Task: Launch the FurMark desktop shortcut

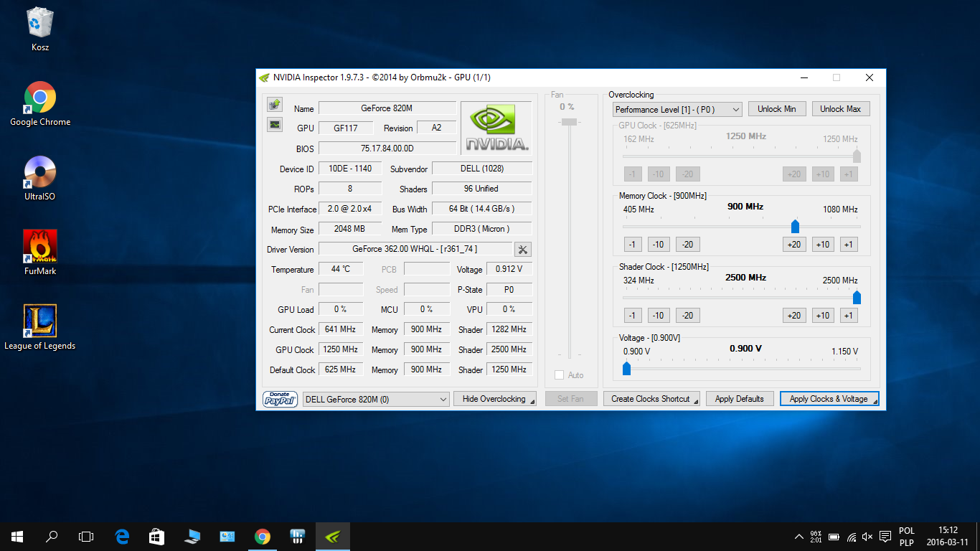Action: coord(40,253)
